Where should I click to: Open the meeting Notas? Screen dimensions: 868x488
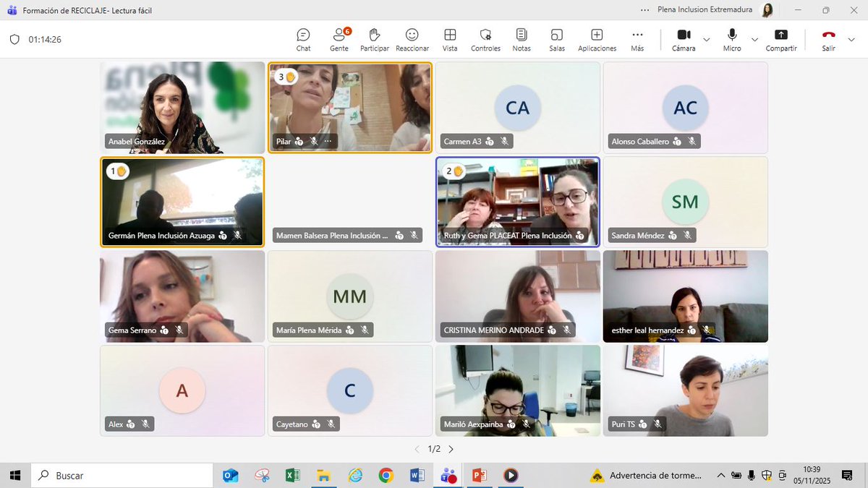[521, 39]
